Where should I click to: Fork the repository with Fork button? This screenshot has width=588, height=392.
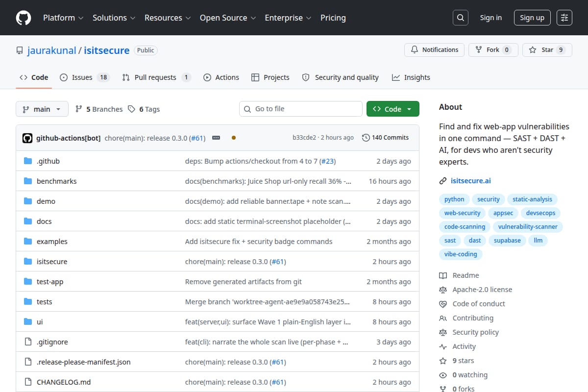pos(493,49)
